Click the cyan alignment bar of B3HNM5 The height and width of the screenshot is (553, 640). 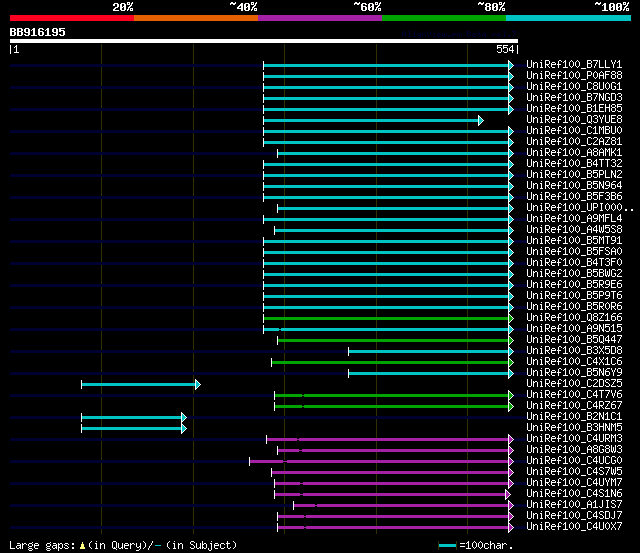[134, 429]
